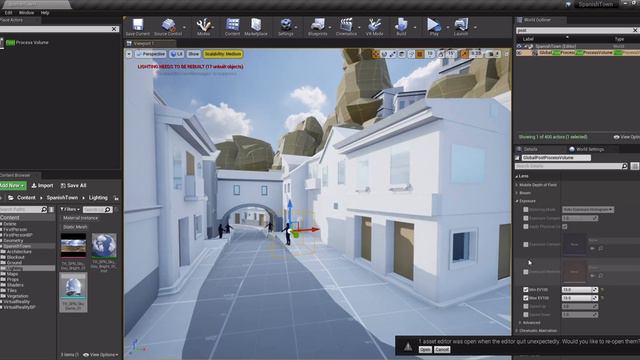Open the Details property matrix grid icon
This screenshot has width=640, height=360.
point(634,166)
